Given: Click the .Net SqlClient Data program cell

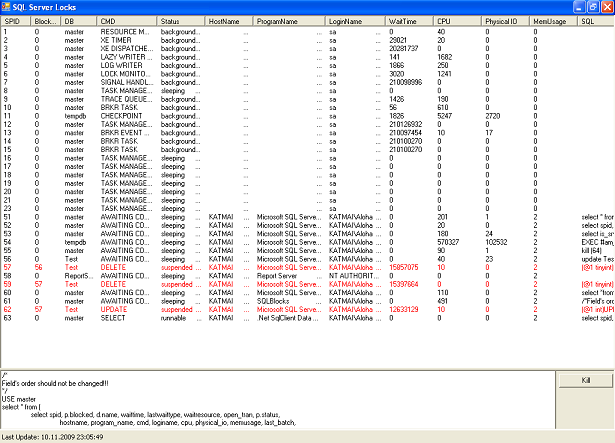Looking at the screenshot, I should [287, 318].
